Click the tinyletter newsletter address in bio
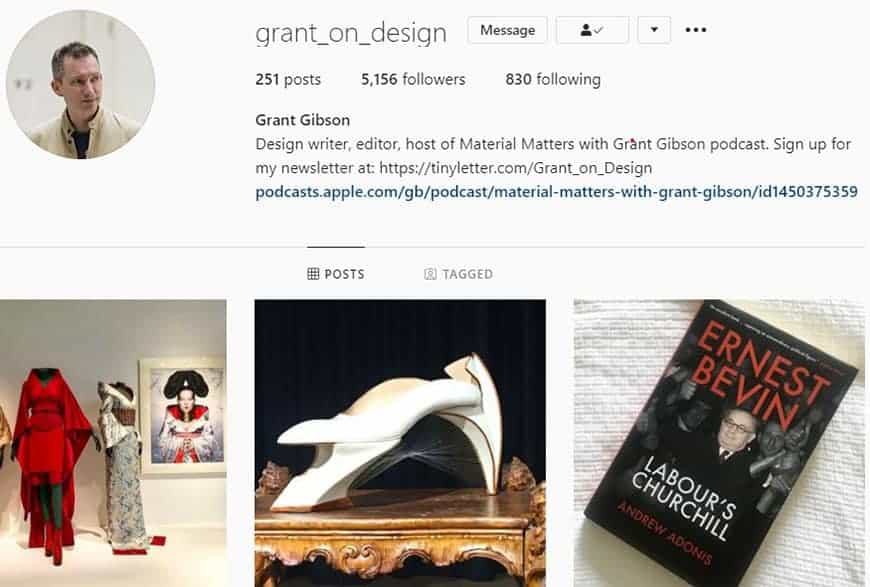870x587 pixels. [515, 168]
